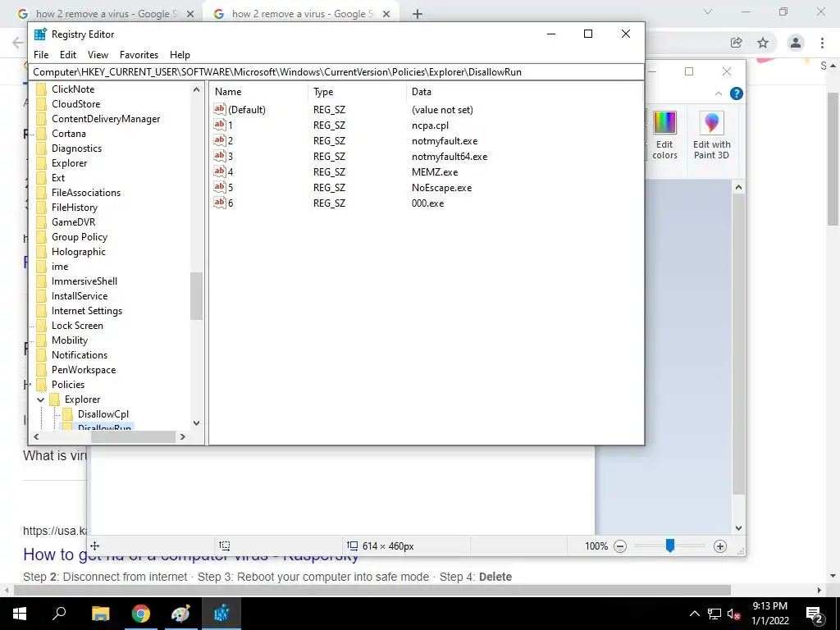840x630 pixels.
Task: Show hidden tray icons chevron
Action: (694, 614)
